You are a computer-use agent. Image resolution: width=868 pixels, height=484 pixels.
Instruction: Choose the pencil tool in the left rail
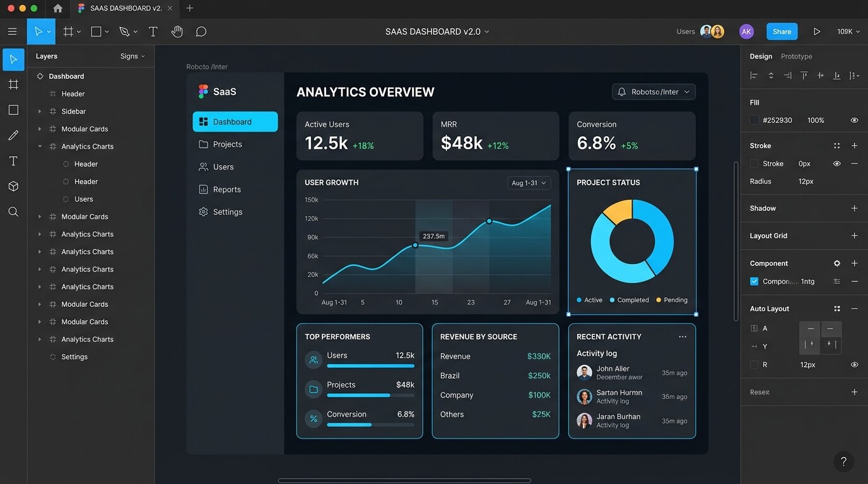point(13,135)
